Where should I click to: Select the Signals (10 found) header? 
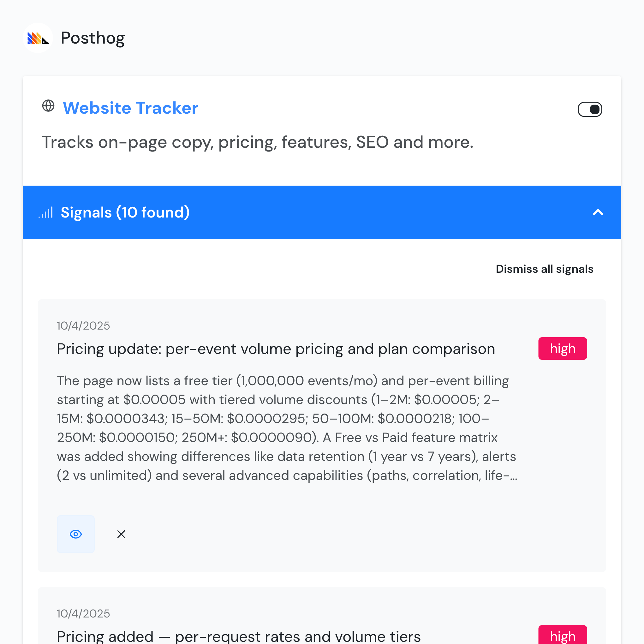[x=125, y=212]
